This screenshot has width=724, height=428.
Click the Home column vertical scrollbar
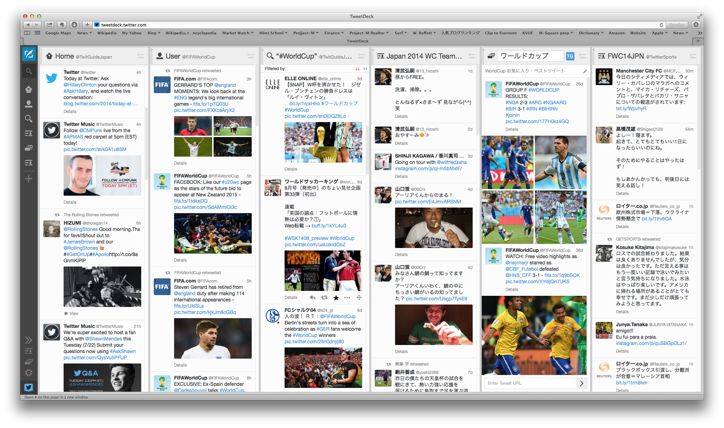click(x=147, y=143)
